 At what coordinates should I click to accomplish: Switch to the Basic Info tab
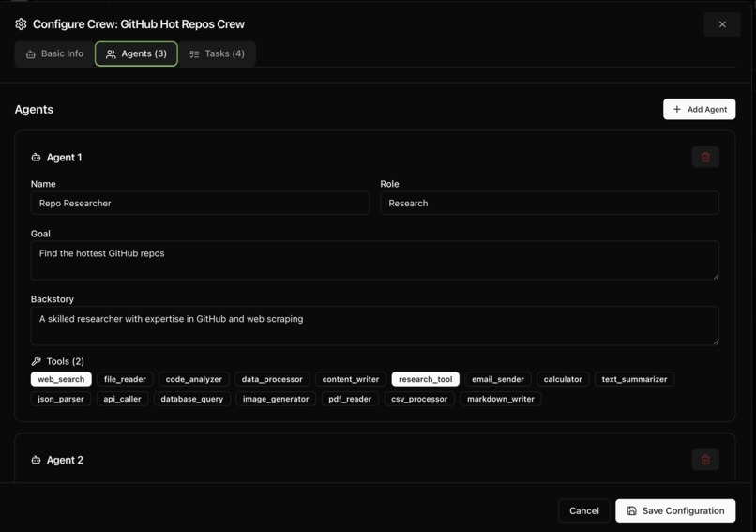click(x=54, y=53)
